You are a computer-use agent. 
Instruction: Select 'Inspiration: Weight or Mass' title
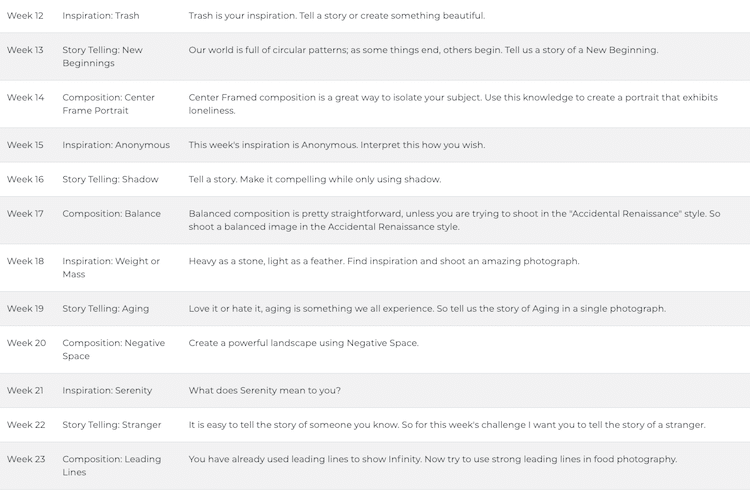(111, 268)
